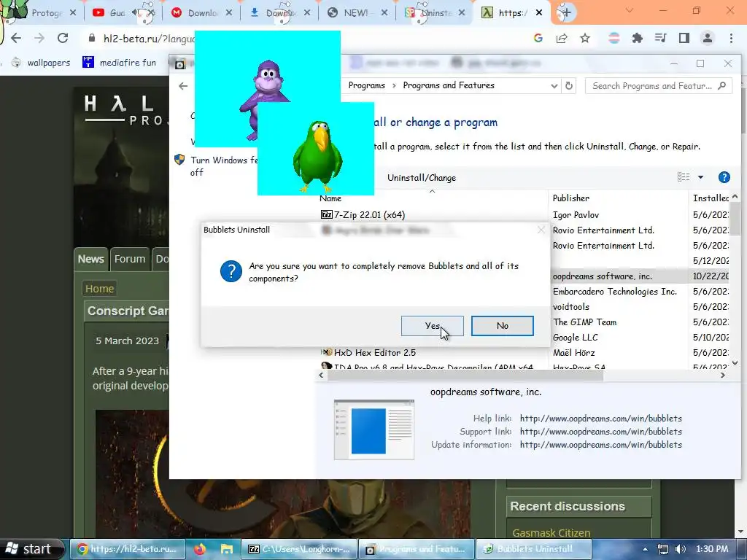This screenshot has height=560, width=747.
Task: Open File Explorer folder in taskbar
Action: [x=226, y=549]
